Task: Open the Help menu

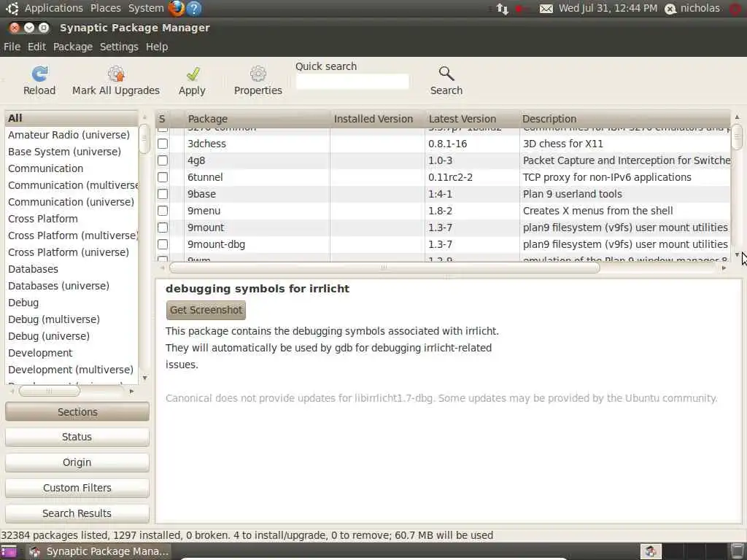Action: click(x=157, y=47)
